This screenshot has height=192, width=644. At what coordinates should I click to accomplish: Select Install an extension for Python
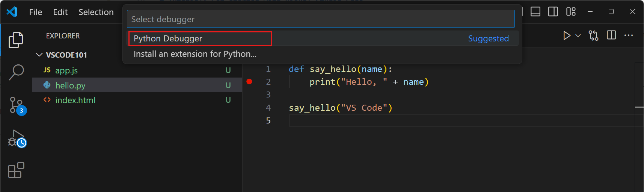[195, 54]
